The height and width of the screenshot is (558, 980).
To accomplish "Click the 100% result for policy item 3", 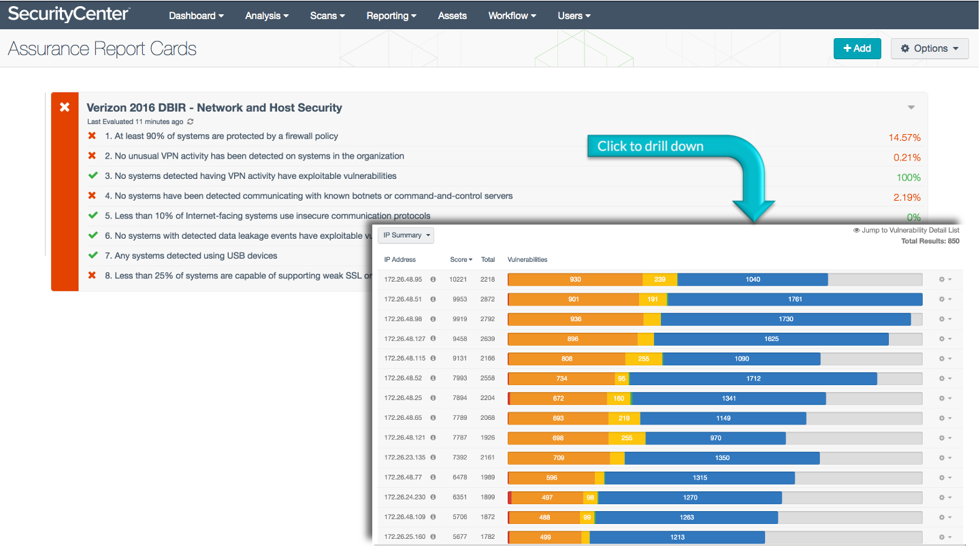I will [909, 178].
